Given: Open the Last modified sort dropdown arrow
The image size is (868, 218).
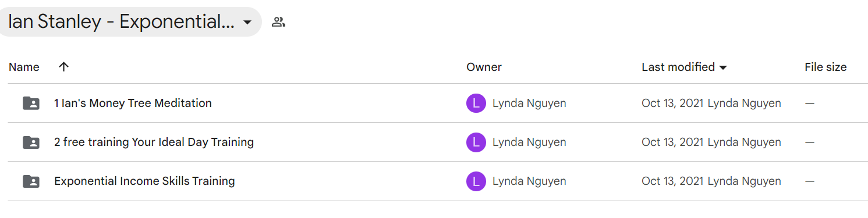Looking at the screenshot, I should (723, 67).
